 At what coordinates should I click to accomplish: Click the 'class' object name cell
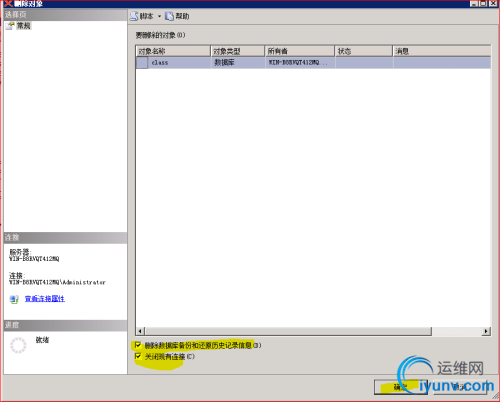tap(179, 63)
